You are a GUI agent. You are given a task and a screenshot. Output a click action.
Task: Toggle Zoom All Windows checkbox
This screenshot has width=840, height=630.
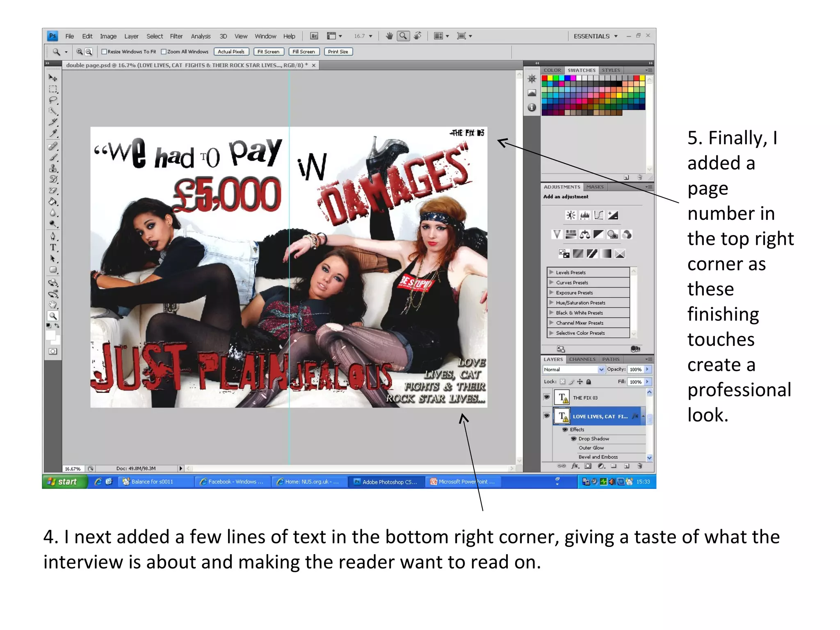pos(164,52)
